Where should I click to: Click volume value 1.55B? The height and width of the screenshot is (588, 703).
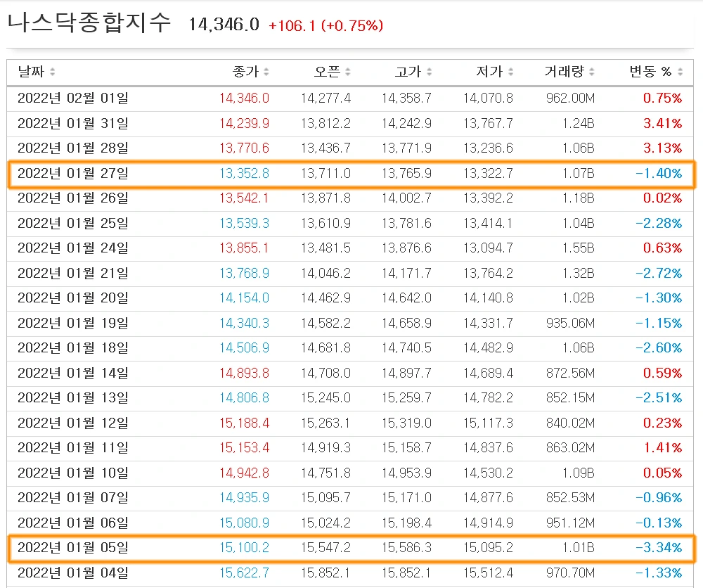(579, 248)
